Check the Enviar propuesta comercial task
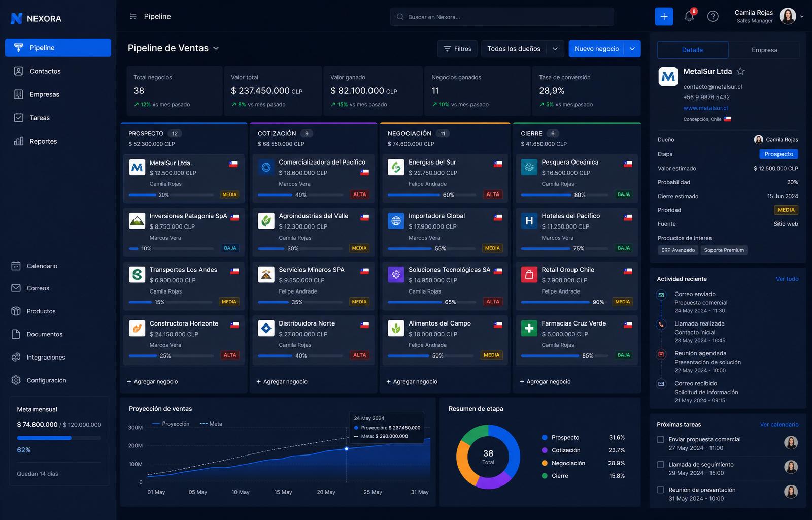 [660, 439]
